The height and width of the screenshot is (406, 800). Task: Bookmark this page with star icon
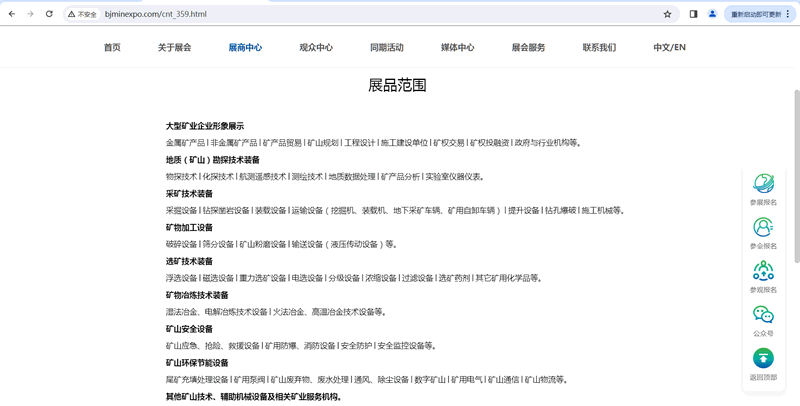coord(667,14)
